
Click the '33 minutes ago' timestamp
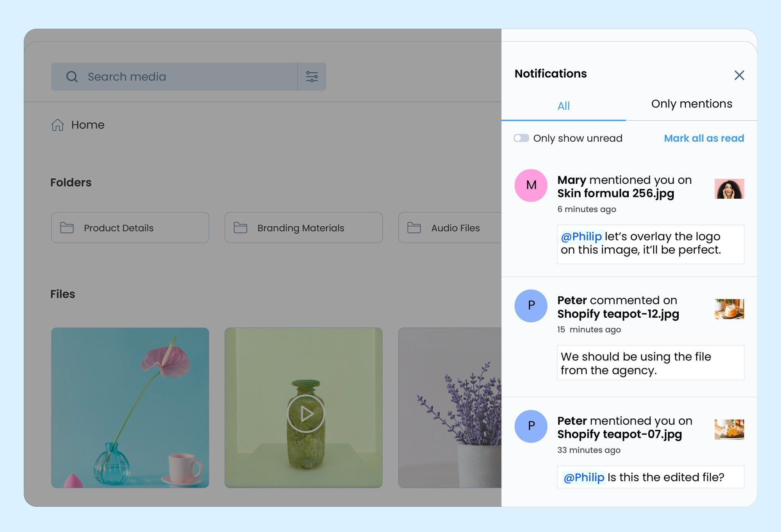[589, 450]
